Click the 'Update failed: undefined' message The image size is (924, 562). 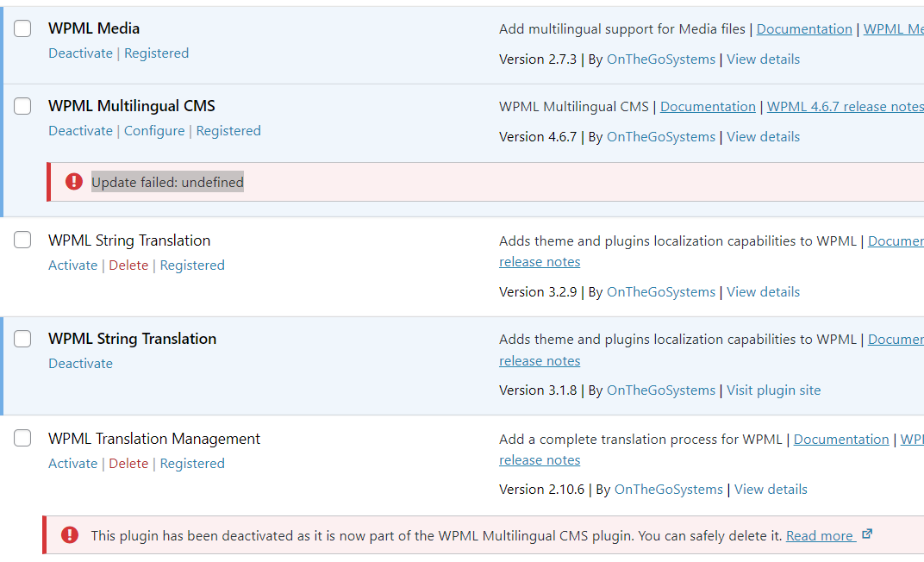point(167,182)
